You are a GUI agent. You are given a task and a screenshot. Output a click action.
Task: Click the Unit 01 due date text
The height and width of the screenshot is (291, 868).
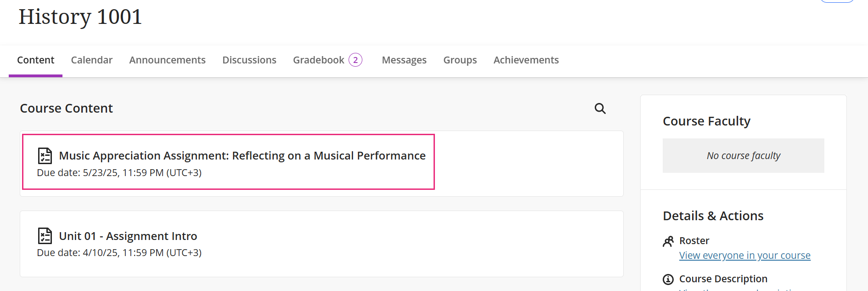(x=119, y=253)
